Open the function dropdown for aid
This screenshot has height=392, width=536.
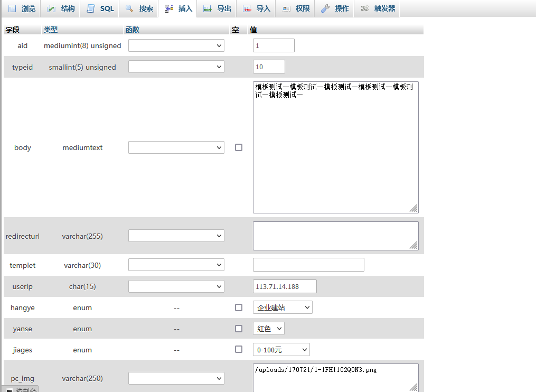tap(176, 45)
